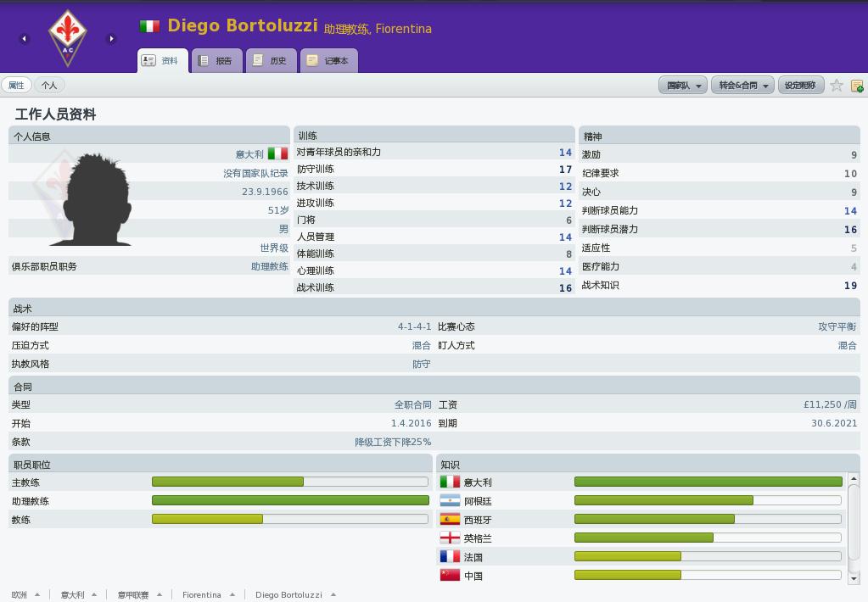Click the Italian flag next to Diego Bortoluzzi
The image size is (868, 602).
(149, 26)
